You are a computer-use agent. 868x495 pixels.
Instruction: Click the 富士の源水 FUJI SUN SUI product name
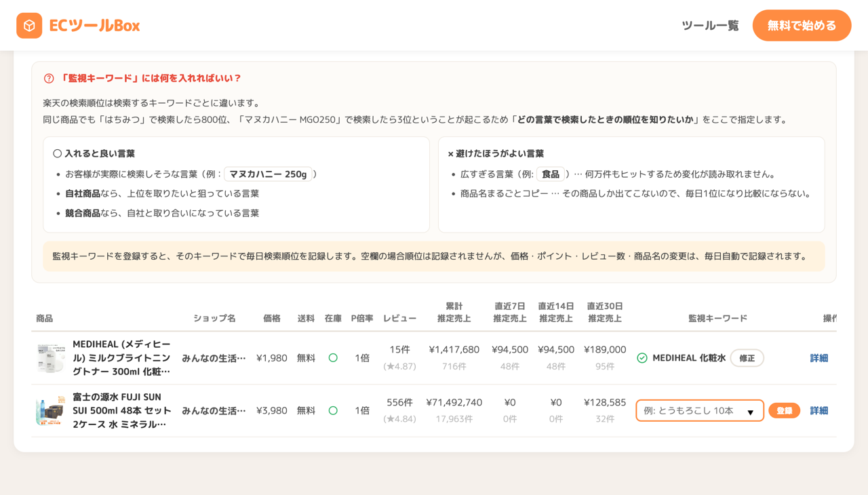pos(121,411)
